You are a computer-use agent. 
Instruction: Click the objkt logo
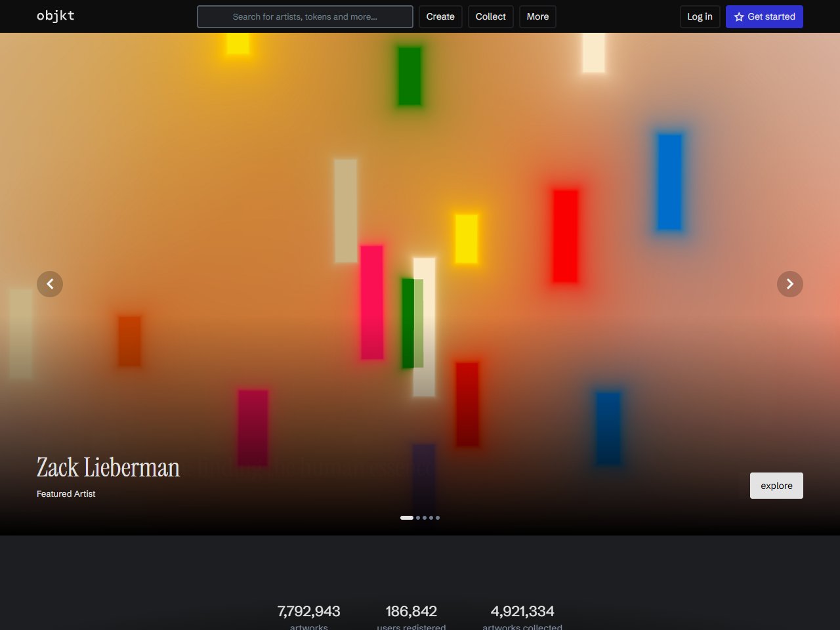click(55, 16)
